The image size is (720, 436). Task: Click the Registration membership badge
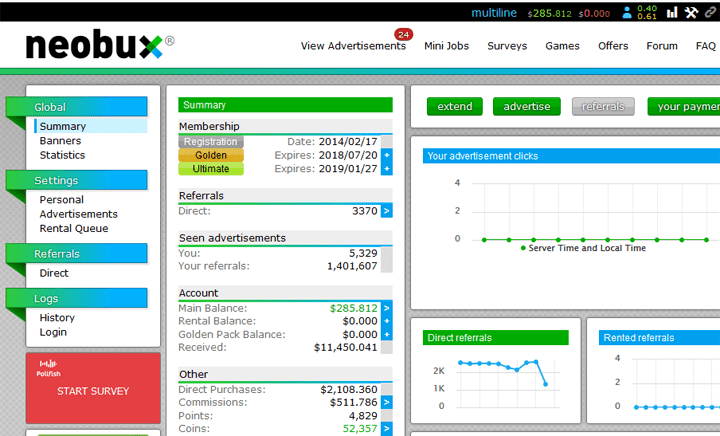tap(211, 142)
